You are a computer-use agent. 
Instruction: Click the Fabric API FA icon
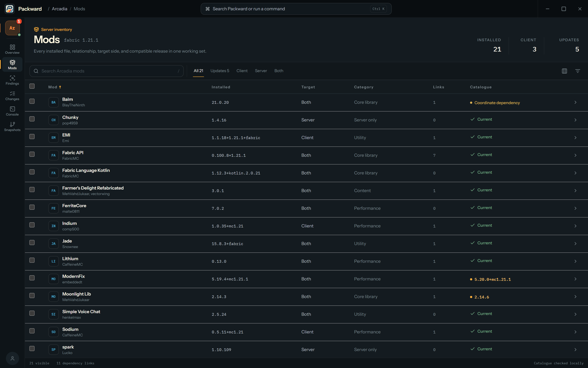point(53,155)
